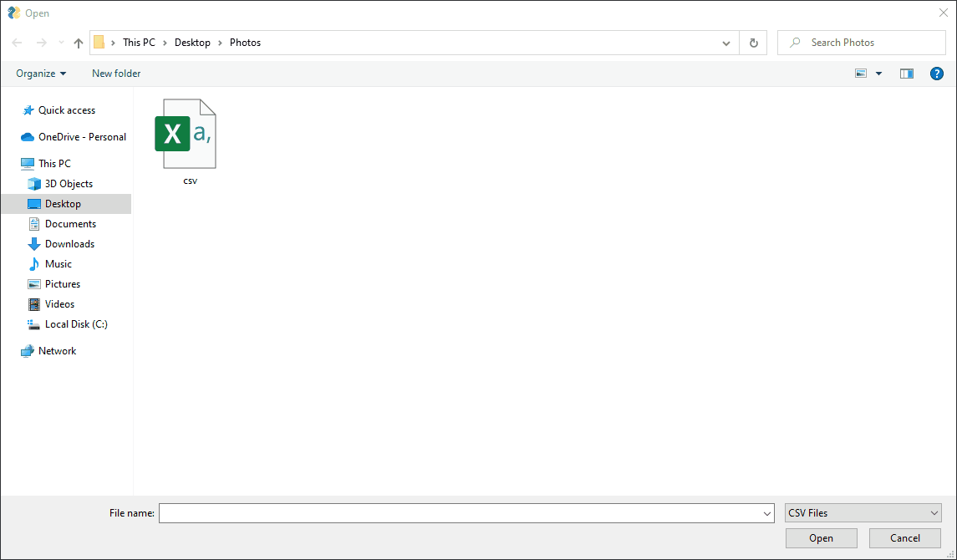The height and width of the screenshot is (560, 957).
Task: Open view options dropdown arrow
Action: (878, 74)
